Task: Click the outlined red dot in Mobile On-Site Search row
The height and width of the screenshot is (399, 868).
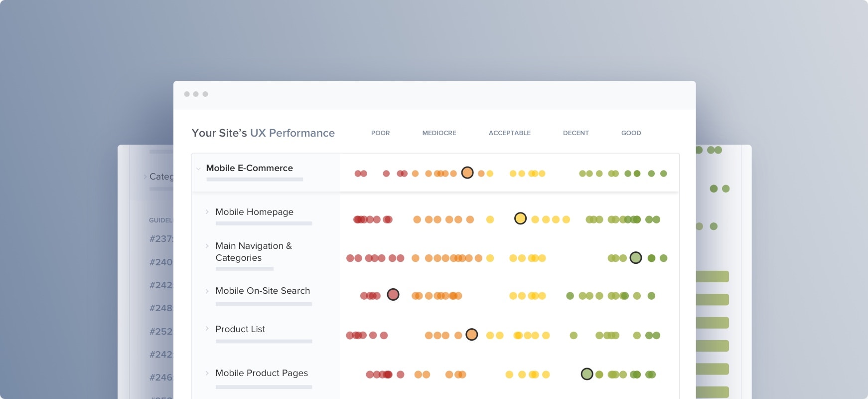Action: 393,295
